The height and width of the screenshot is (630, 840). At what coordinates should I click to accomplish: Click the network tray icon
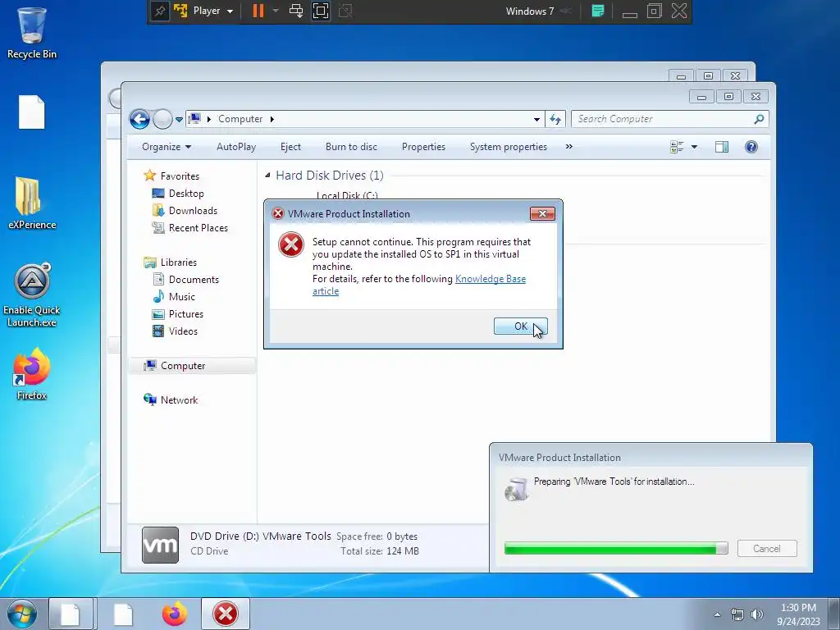[737, 614]
